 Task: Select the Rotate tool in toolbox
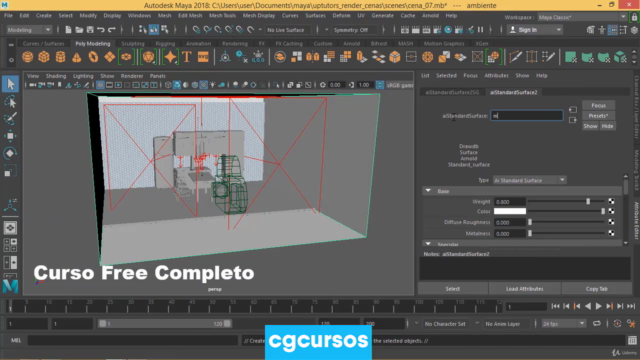click(x=10, y=153)
